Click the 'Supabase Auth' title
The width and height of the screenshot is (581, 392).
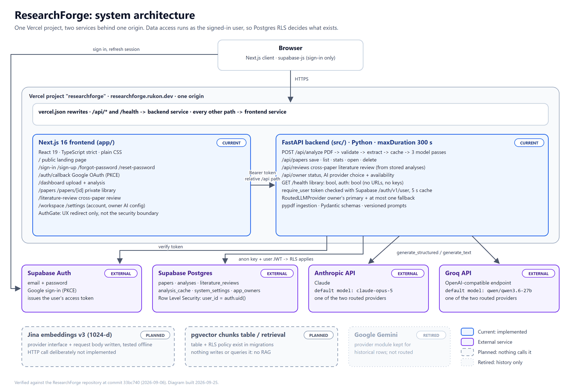49,273
